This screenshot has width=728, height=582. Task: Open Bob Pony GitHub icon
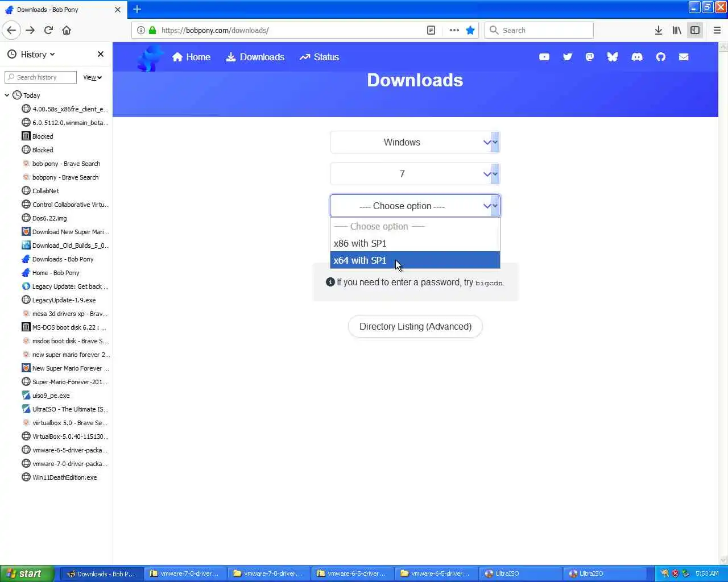click(660, 57)
